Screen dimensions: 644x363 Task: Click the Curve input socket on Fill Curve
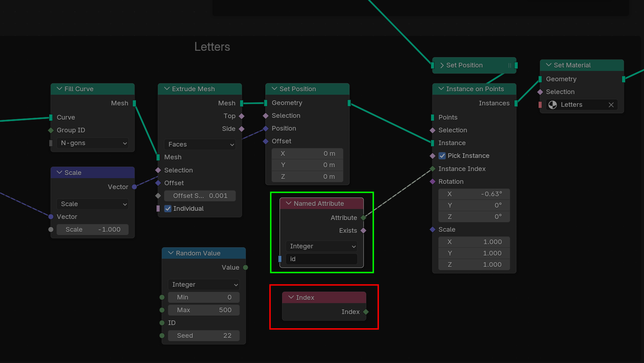[x=51, y=117]
